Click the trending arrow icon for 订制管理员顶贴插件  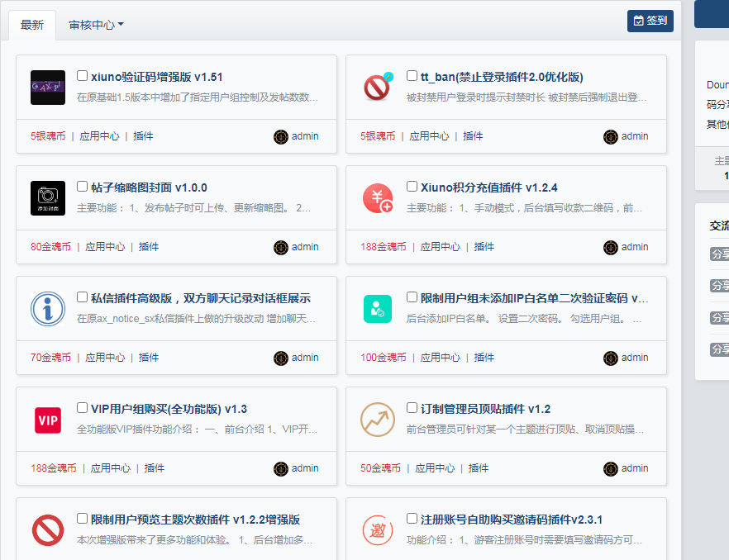(x=378, y=420)
